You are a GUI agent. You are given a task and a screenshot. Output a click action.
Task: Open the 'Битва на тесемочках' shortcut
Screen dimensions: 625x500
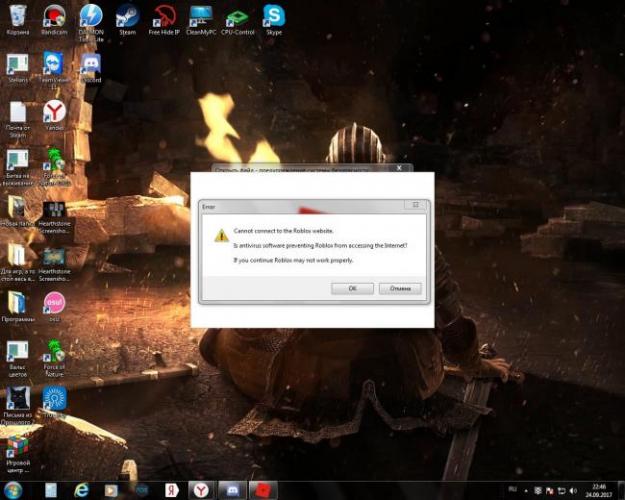(18, 167)
